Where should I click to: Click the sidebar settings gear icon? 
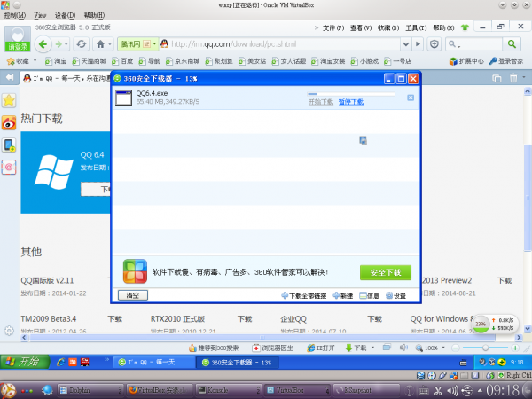coord(9,331)
